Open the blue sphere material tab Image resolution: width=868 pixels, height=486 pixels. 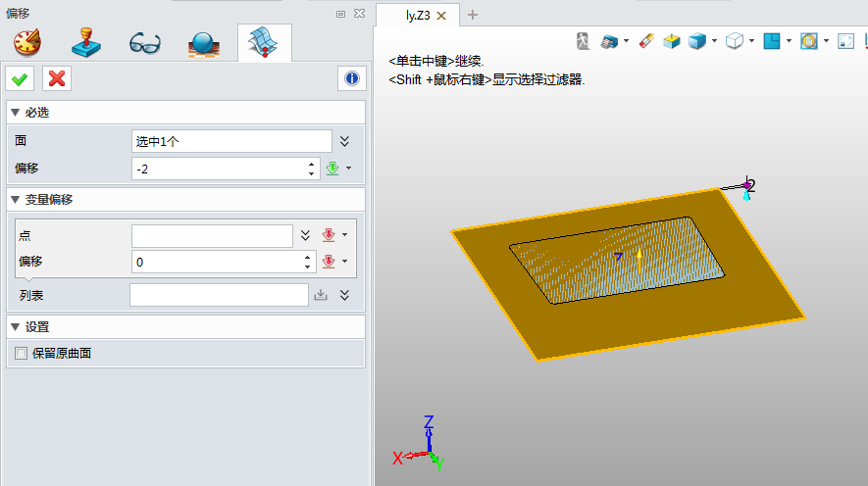205,44
